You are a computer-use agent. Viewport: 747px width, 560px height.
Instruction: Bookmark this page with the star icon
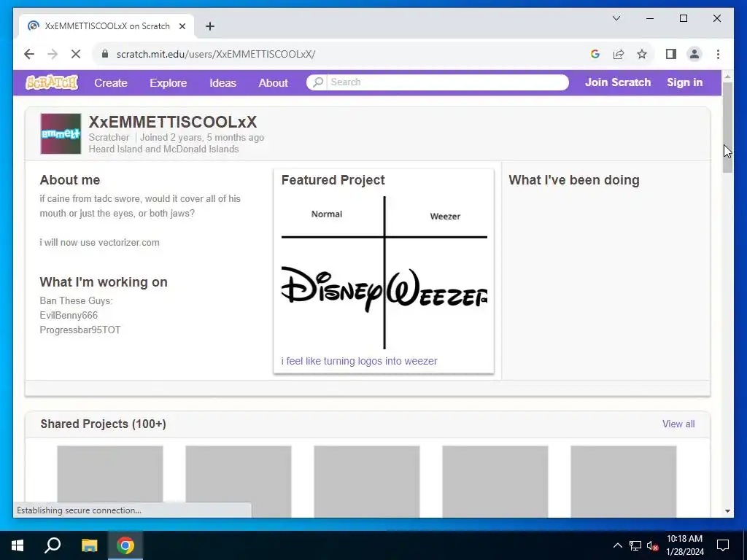(642, 54)
